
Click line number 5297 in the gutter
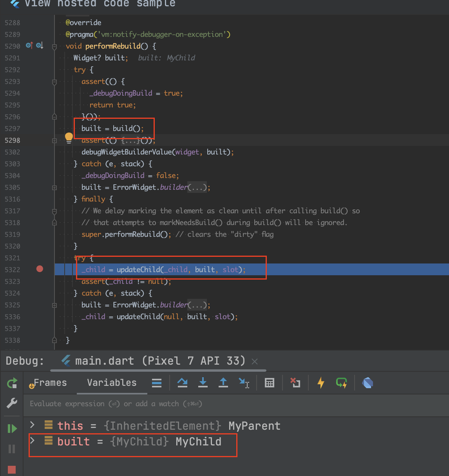tap(12, 129)
